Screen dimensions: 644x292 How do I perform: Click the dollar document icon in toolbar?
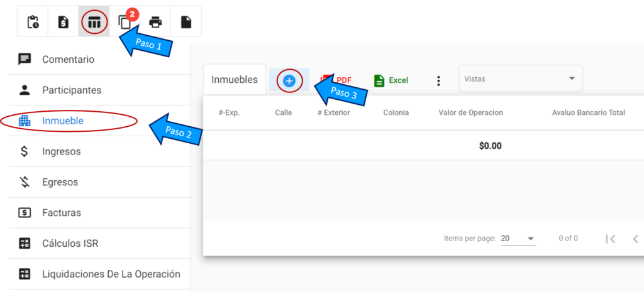click(x=64, y=22)
